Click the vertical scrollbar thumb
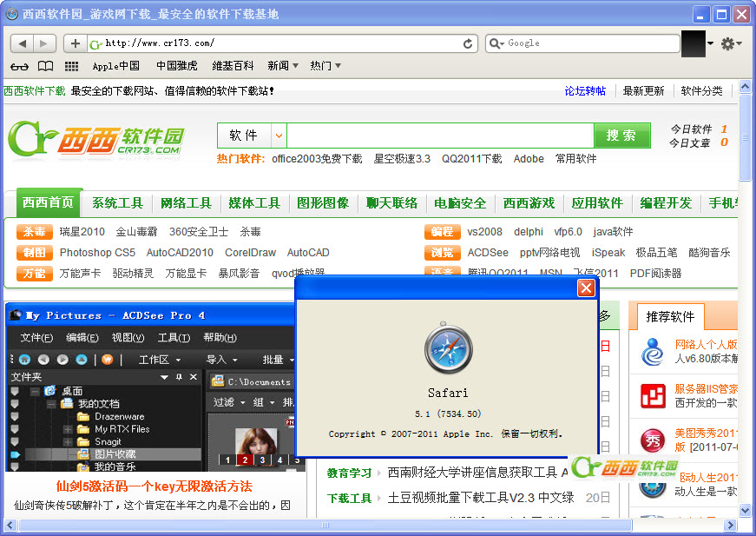 tap(745, 137)
